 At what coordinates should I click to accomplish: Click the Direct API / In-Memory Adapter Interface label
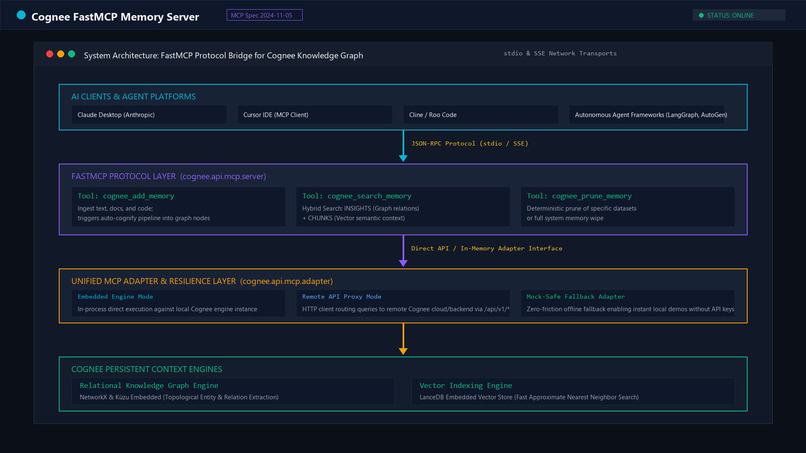486,248
